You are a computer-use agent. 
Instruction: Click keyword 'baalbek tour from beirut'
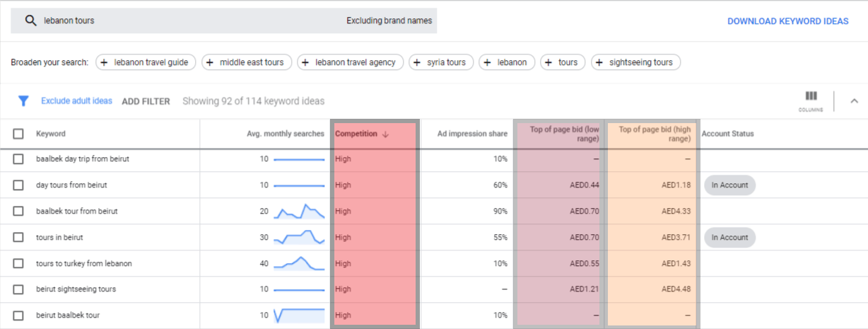(x=77, y=212)
